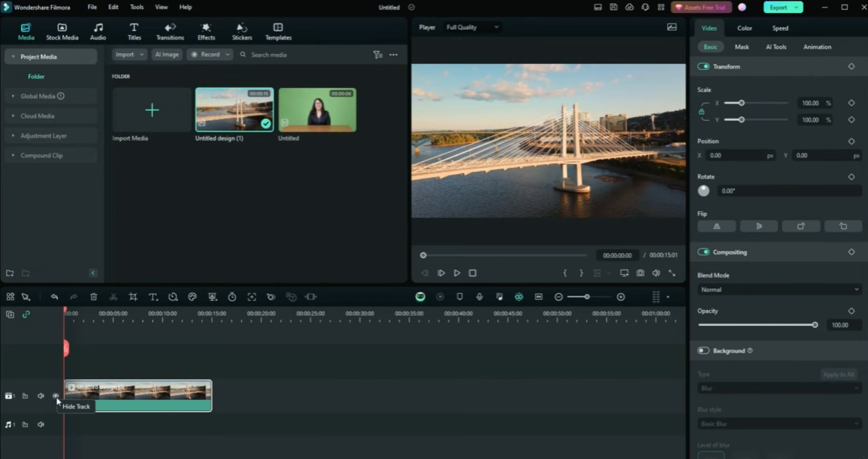Click the Scale X slider handle
Image resolution: width=868 pixels, height=459 pixels.
click(741, 103)
